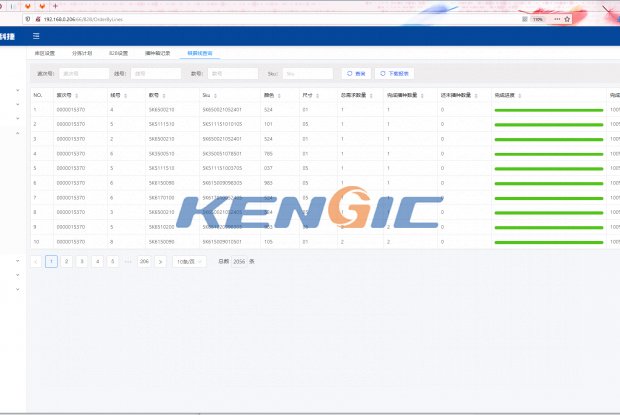
Task: Expand the first sidebar menu chevron
Action: (x=18, y=91)
